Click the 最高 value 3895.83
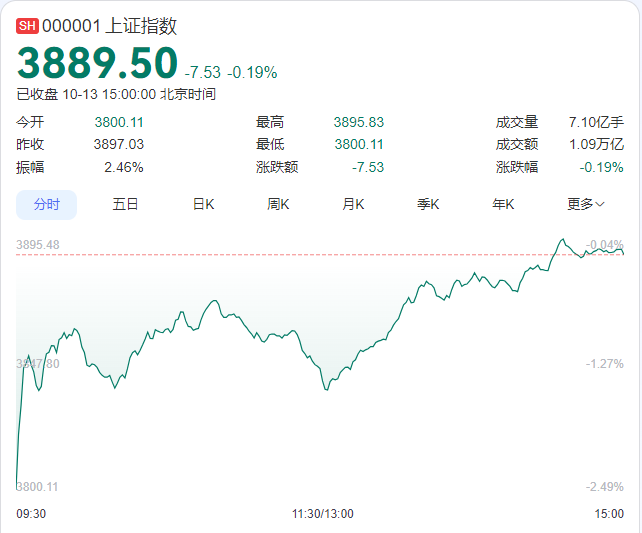The image size is (642, 533). coord(358,122)
